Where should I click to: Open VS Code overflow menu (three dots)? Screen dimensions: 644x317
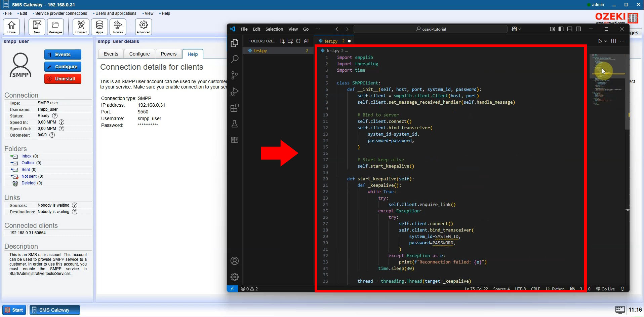pyautogui.click(x=318, y=29)
